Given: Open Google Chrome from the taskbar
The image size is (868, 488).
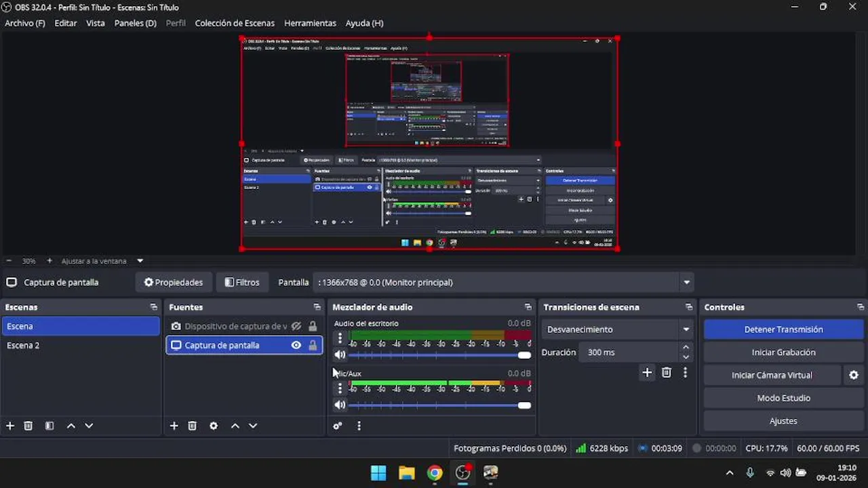Looking at the screenshot, I should (435, 473).
